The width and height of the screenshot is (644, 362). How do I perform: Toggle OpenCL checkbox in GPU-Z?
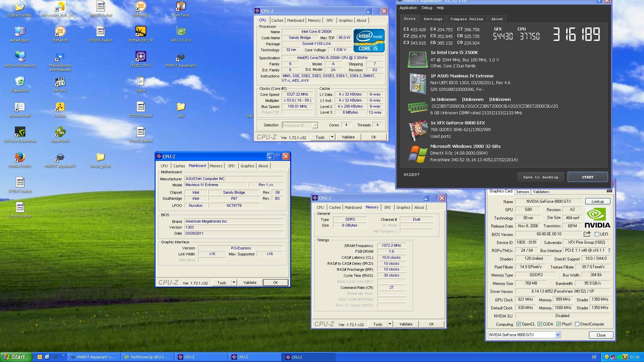tap(519, 324)
